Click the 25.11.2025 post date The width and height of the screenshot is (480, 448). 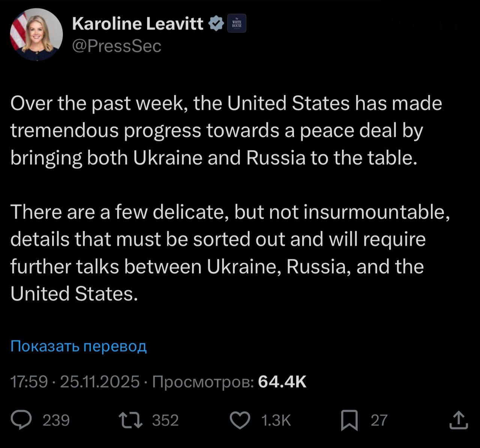tap(100, 382)
